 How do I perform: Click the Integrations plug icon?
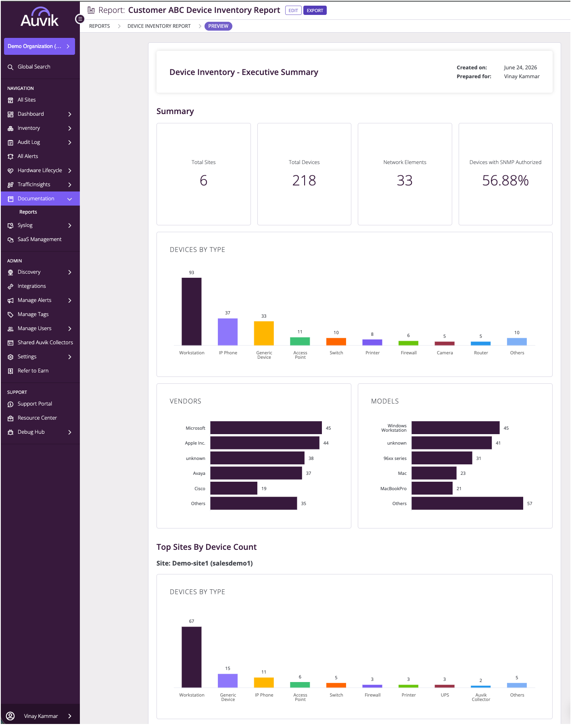[x=10, y=286]
